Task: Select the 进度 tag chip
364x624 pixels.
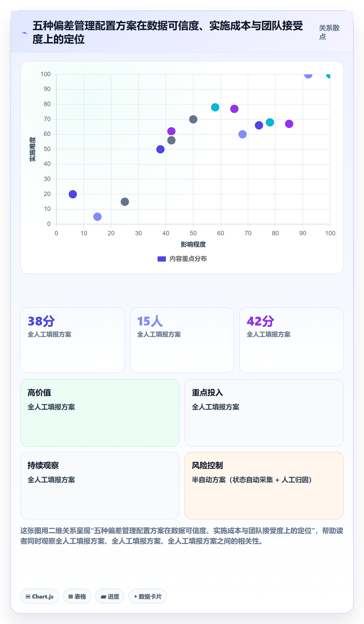Action: click(110, 596)
